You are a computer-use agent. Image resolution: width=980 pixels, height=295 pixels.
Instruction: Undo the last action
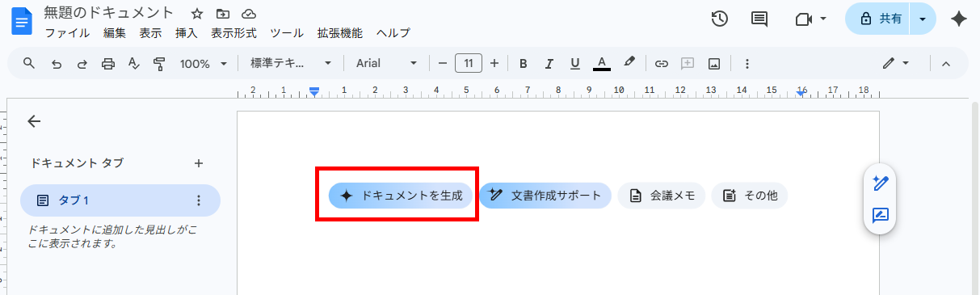[x=57, y=63]
